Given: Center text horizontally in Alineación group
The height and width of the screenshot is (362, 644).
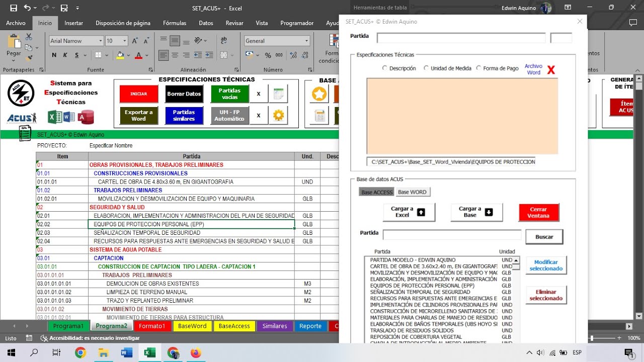Looking at the screenshot, I should pyautogui.click(x=175, y=55).
